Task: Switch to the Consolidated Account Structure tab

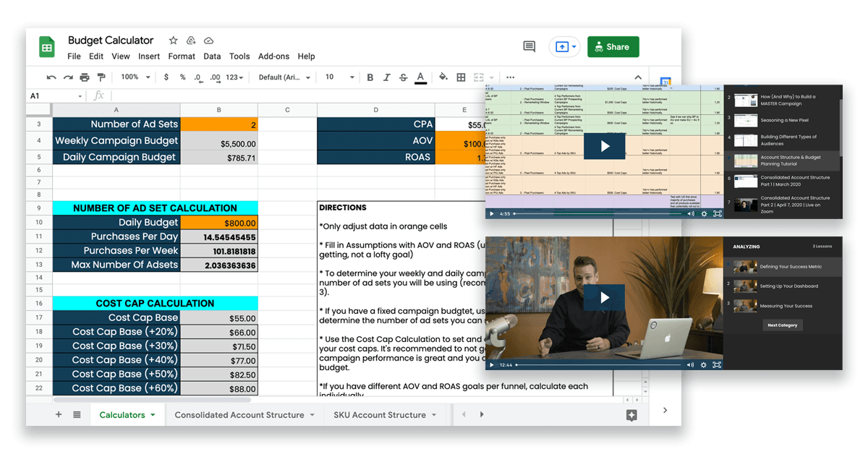Action: (x=239, y=415)
